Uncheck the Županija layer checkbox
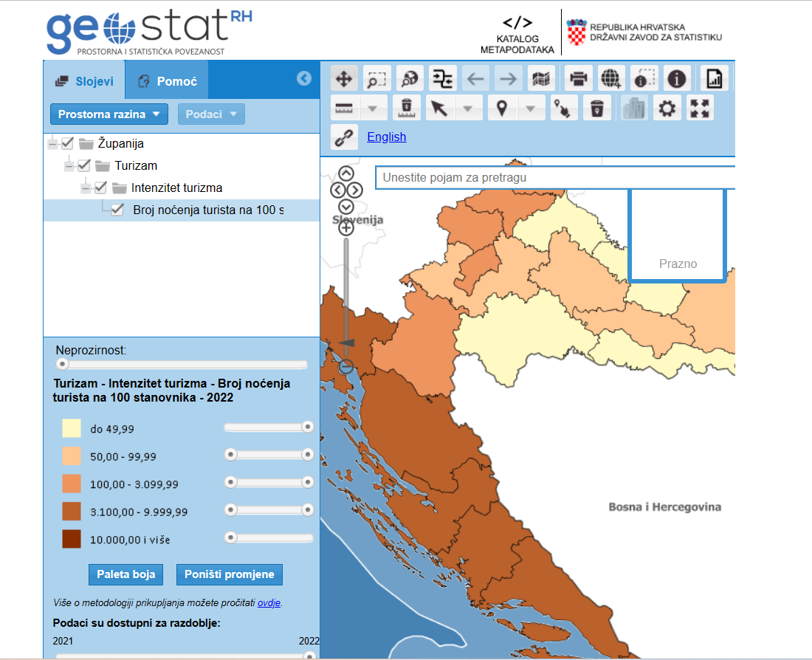Screen dimensions: 812x660 (x=68, y=143)
